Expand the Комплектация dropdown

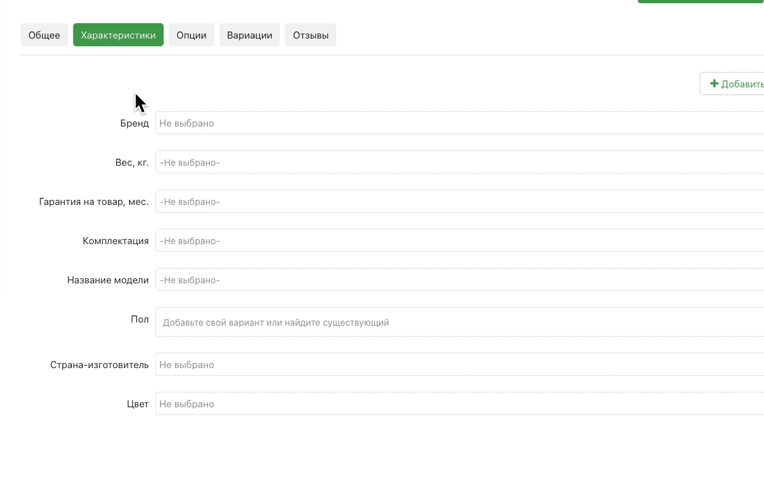click(459, 241)
